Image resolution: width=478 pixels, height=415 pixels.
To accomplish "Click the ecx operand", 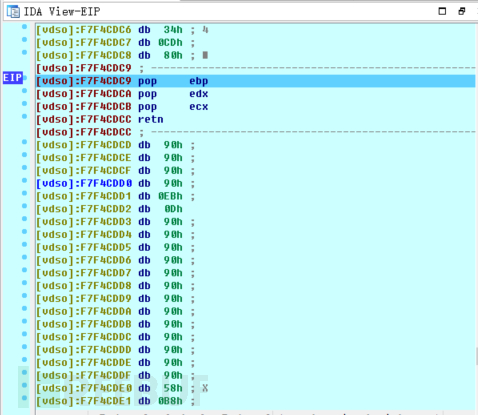I will pyautogui.click(x=199, y=107).
